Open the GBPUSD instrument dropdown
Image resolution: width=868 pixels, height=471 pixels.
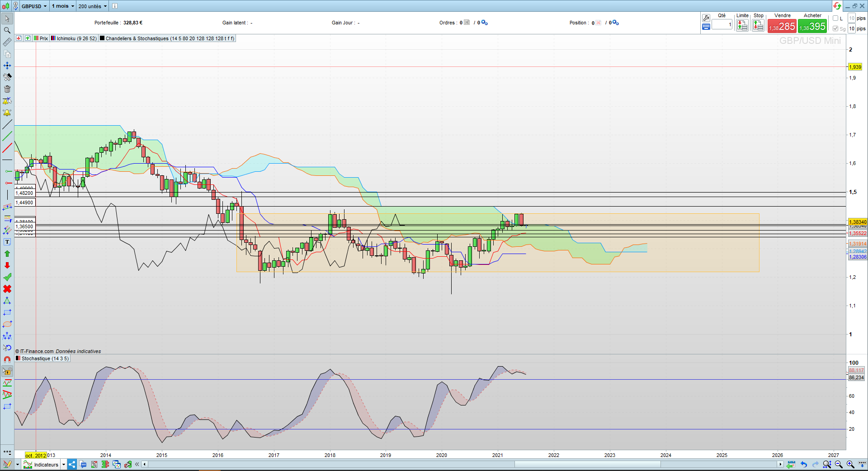click(x=34, y=6)
